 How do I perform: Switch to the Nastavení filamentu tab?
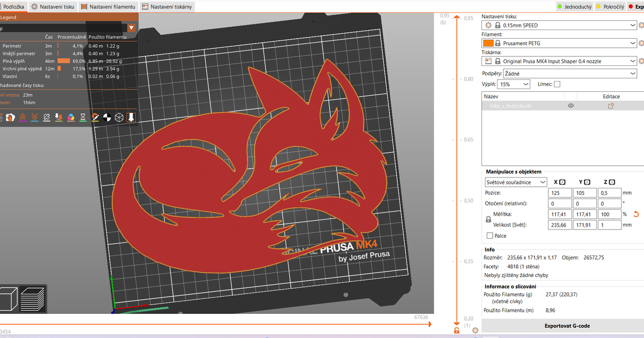coord(109,7)
